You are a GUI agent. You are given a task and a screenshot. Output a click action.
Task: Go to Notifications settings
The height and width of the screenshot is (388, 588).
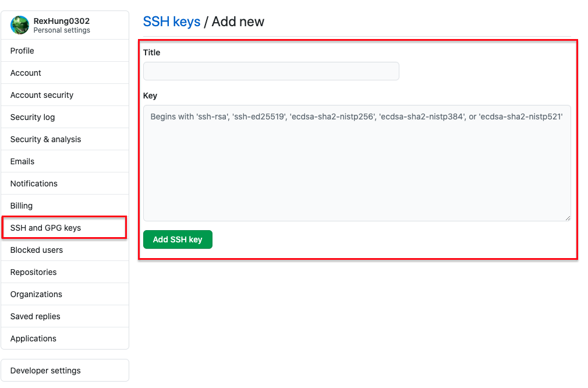34,184
